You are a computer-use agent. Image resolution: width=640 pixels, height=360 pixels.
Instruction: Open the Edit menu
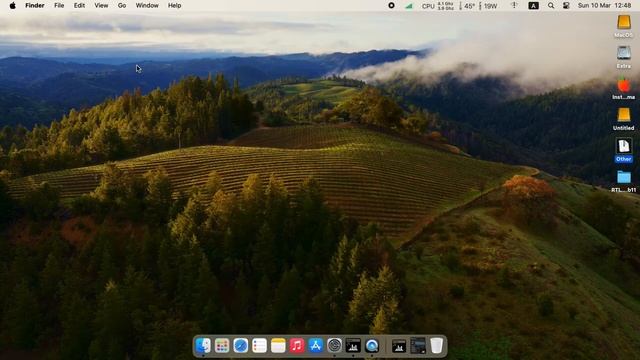pos(79,6)
